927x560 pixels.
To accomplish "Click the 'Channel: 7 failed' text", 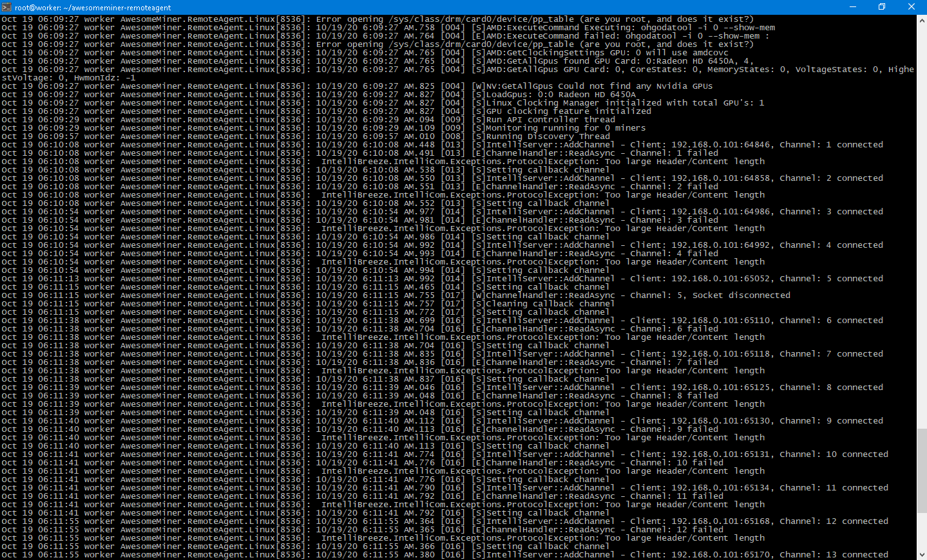I will point(674,362).
